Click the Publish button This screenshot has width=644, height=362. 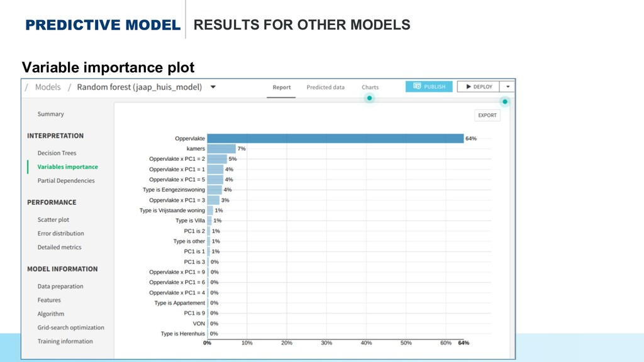[428, 87]
